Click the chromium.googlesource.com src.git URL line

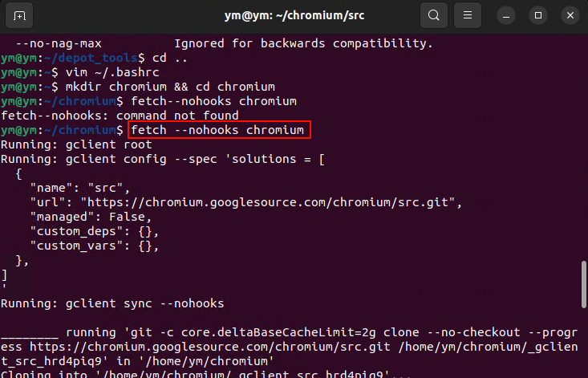[246, 202]
